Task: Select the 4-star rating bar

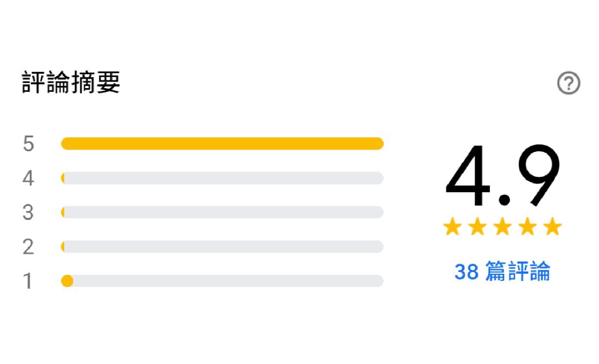Action: tap(222, 178)
